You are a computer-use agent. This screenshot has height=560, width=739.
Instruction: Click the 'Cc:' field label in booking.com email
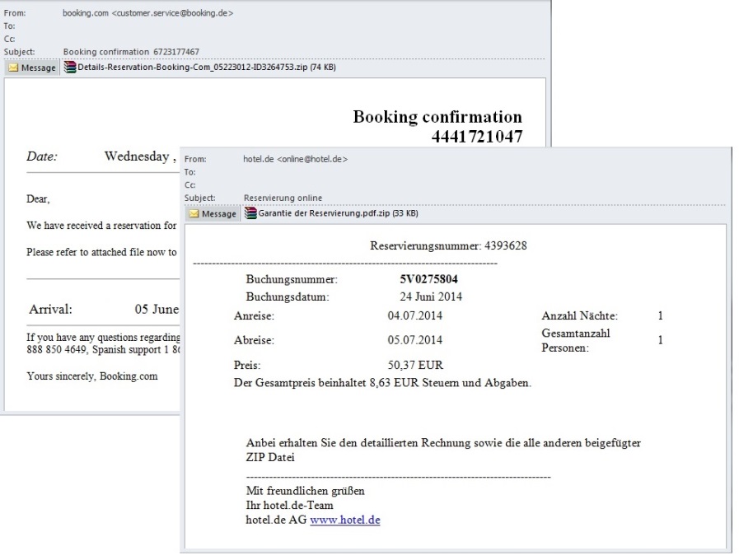9,39
